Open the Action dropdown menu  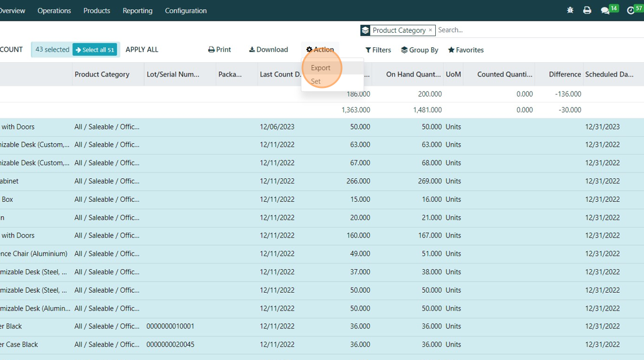point(320,50)
